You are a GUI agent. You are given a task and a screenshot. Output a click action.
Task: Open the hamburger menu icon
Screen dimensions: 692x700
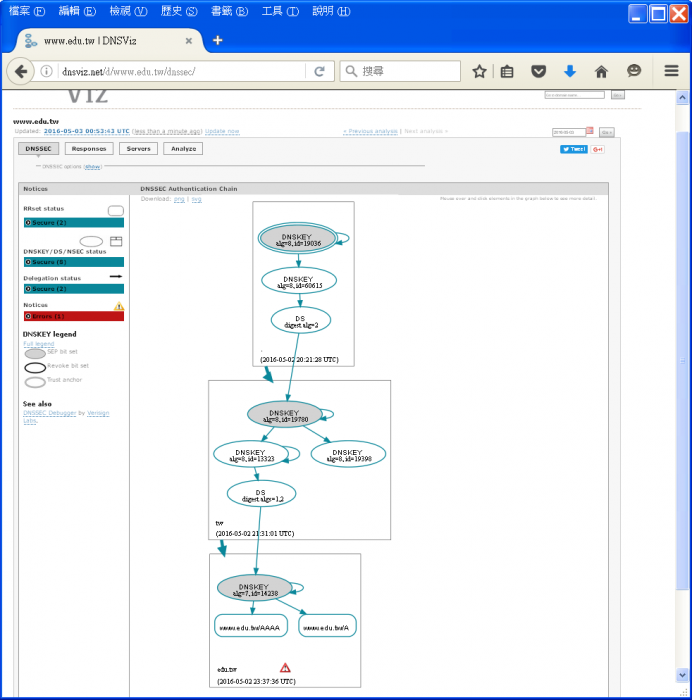[672, 71]
